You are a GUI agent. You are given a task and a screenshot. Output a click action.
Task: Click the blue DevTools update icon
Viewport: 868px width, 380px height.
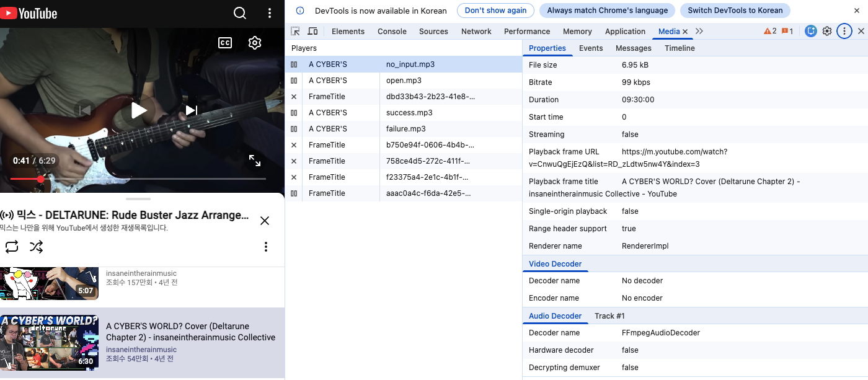coord(811,31)
